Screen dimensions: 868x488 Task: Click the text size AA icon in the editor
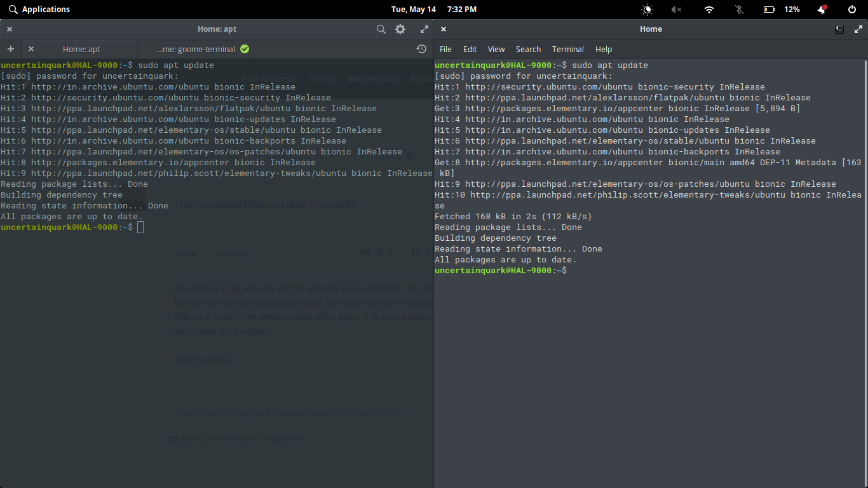tap(365, 252)
